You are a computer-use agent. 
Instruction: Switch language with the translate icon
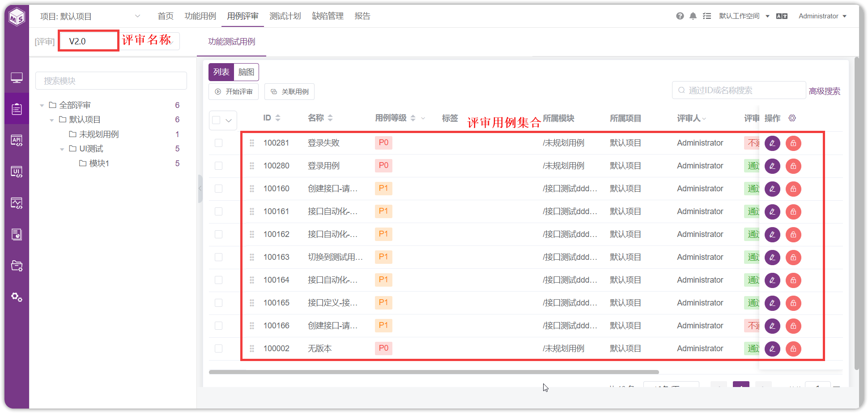pyautogui.click(x=782, y=16)
